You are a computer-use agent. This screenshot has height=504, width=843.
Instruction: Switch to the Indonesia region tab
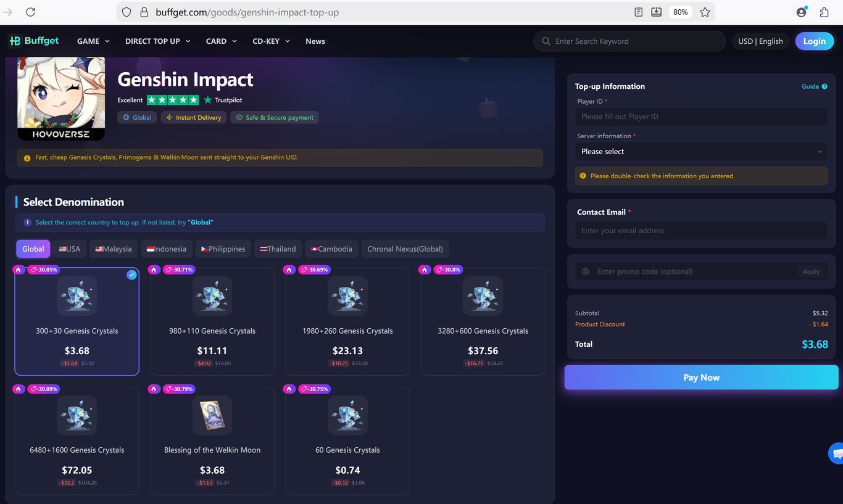click(167, 249)
